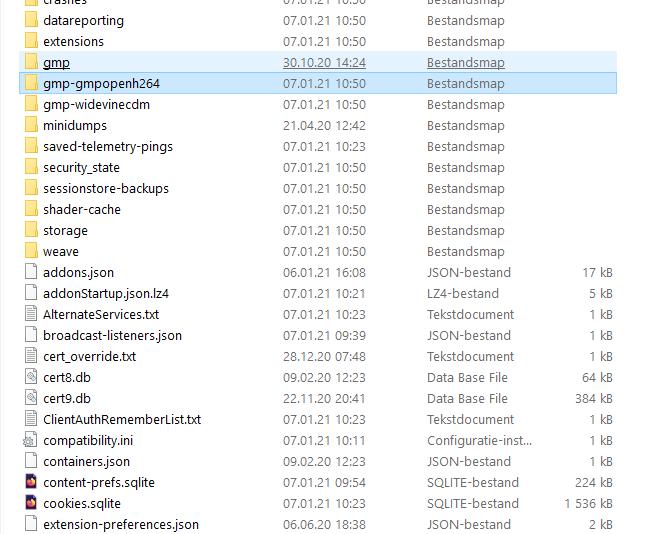The image size is (663, 534).
Task: Click the addons.json file icon
Action: point(31,272)
